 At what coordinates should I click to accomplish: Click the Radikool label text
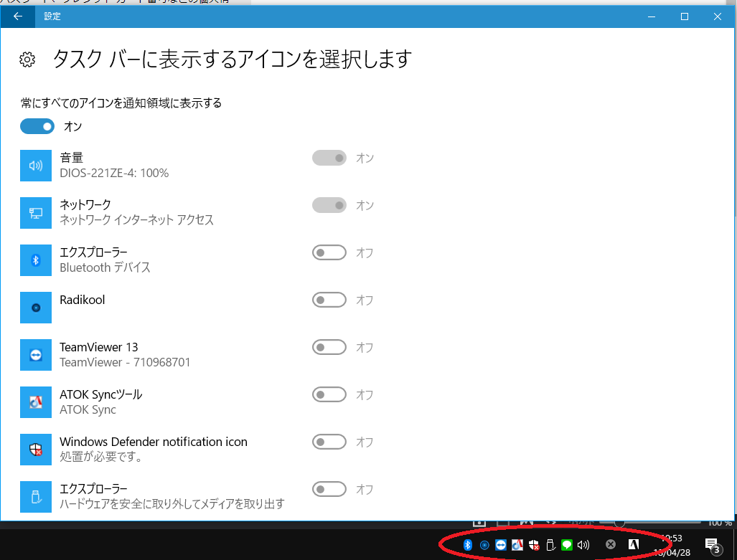click(83, 300)
